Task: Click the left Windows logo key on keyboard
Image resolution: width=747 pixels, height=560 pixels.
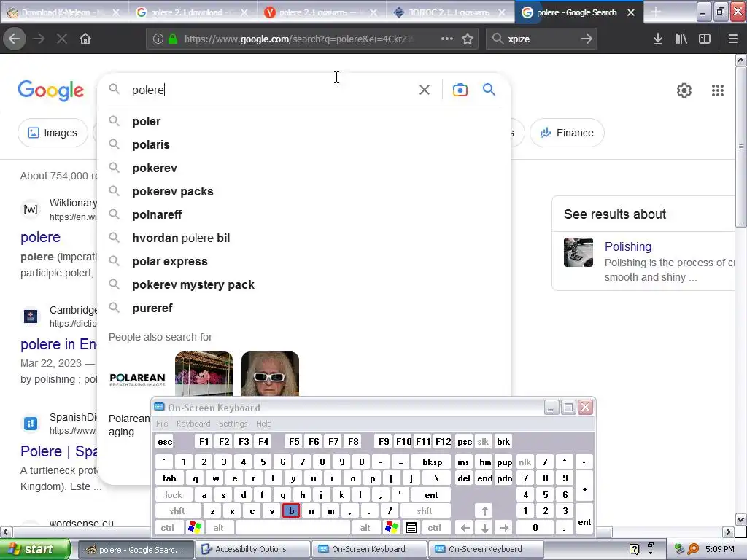Action: pos(195,527)
